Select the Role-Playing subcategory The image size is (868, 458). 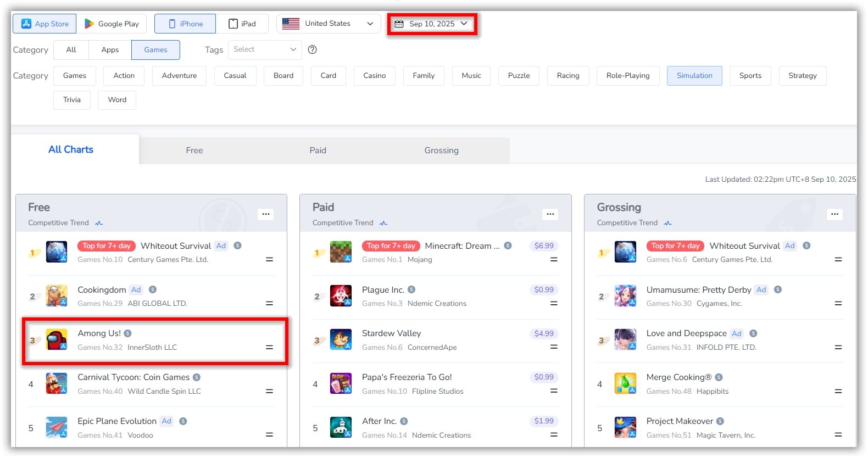point(628,76)
